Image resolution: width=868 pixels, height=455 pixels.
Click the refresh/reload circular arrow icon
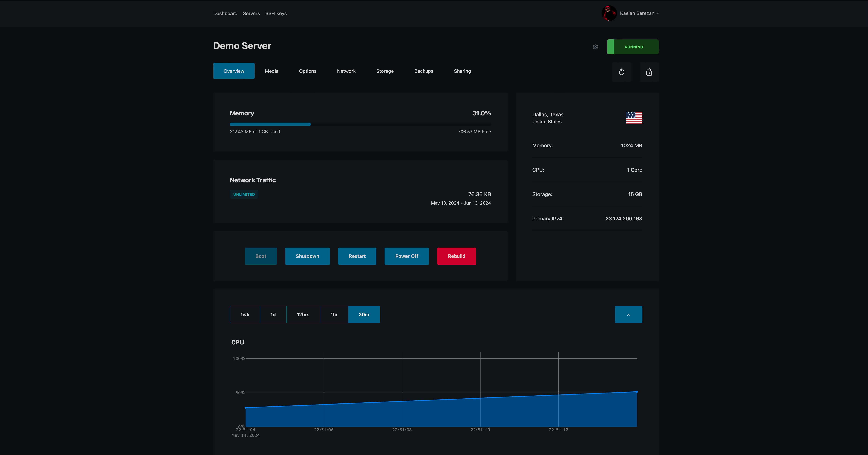coord(622,72)
